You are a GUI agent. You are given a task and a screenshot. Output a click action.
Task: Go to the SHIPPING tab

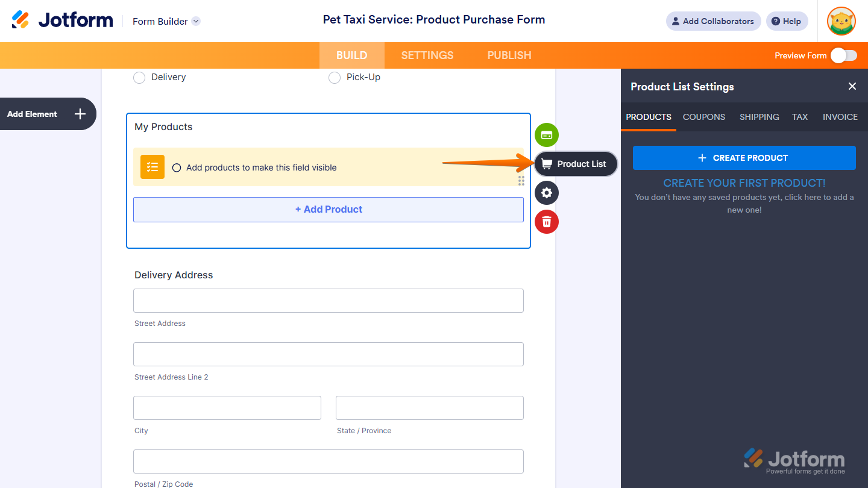click(x=759, y=117)
